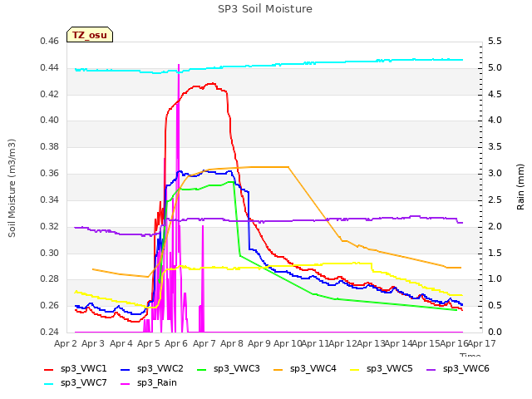The height and width of the screenshot is (399, 532).
Task: Click the Apr 7 date tick label
Action: (204, 343)
